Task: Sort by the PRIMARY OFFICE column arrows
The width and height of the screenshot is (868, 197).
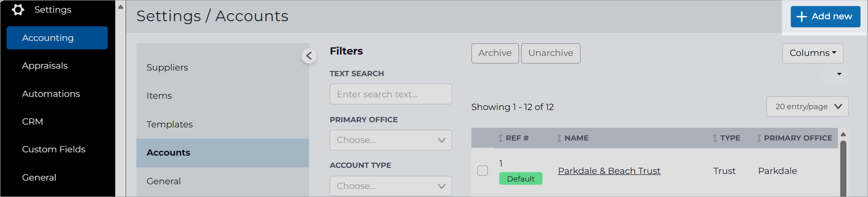Action: pos(759,138)
